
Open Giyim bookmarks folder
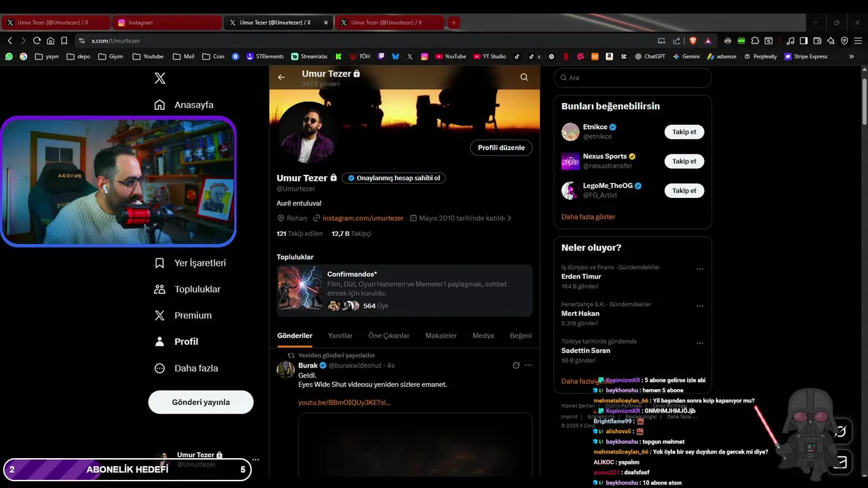[x=111, y=56]
